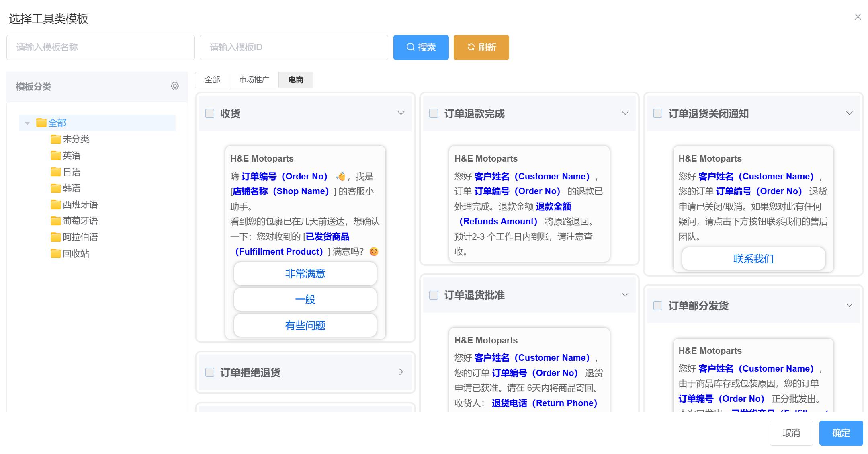Collapse the 全部 tree node triangle
This screenshot has width=868, height=454.
(x=27, y=123)
